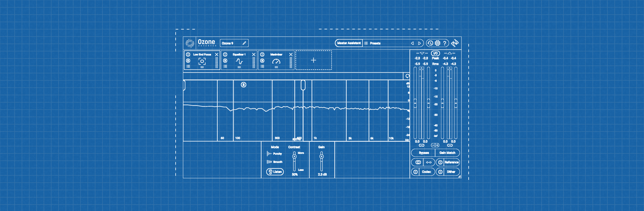Click the left input gain fader handle
The image size is (644, 211).
click(x=415, y=103)
